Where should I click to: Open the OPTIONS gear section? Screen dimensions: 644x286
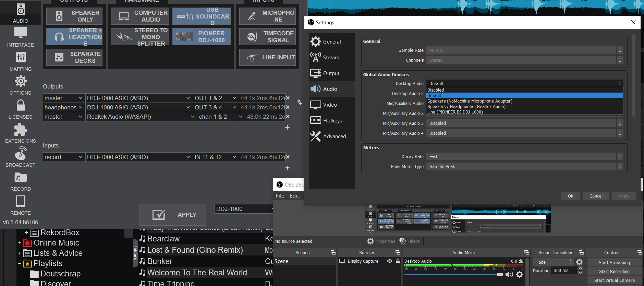tap(21, 85)
